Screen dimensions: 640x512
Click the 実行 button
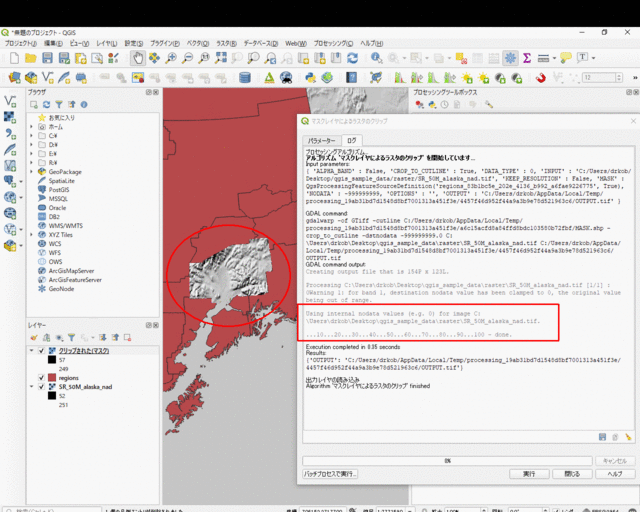(529, 474)
